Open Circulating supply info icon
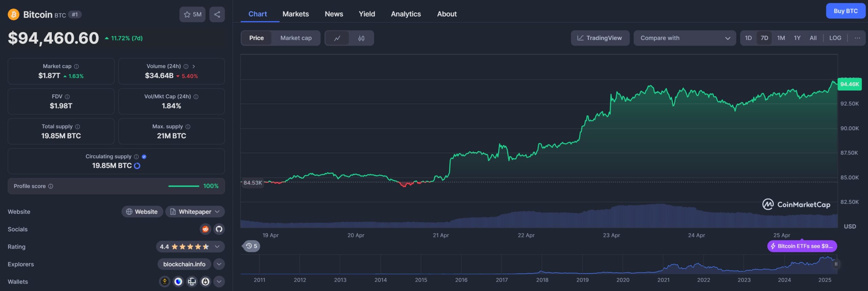The height and width of the screenshot is (291, 868). tap(136, 157)
